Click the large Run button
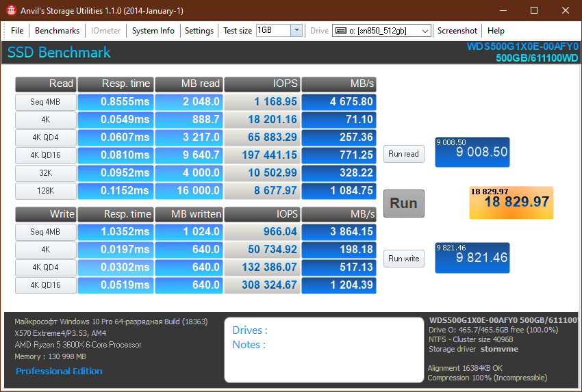The width and height of the screenshot is (582, 392). tap(403, 203)
